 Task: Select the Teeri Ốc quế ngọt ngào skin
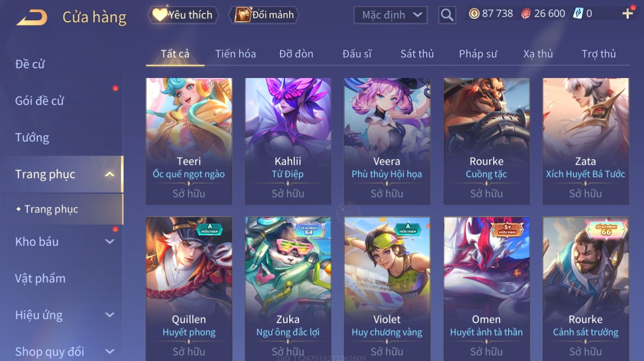[x=189, y=141]
